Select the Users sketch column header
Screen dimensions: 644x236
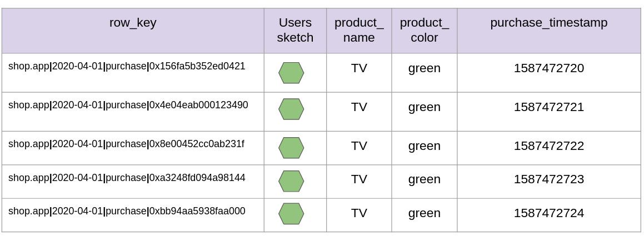tap(295, 30)
